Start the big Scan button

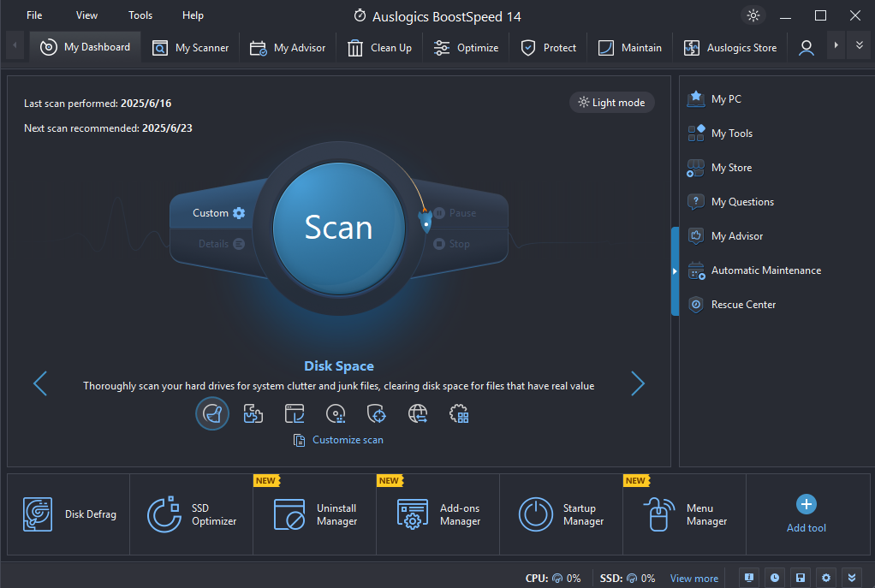(x=339, y=229)
